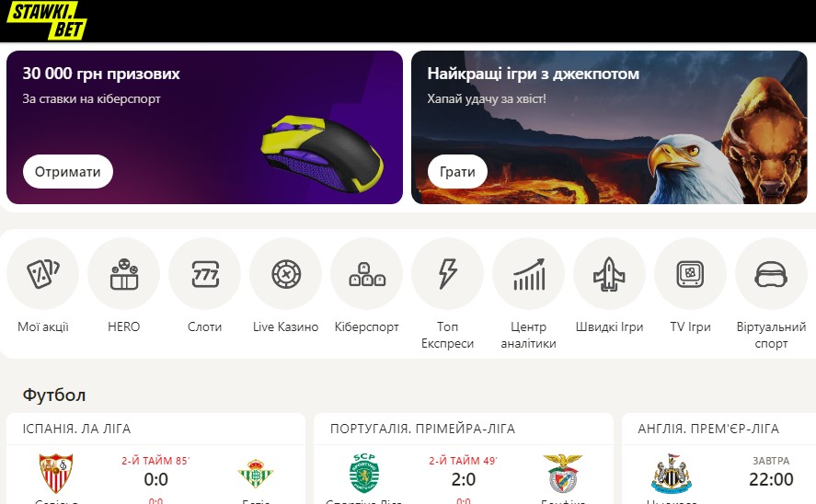Select the Sevilla vs Betis 0:0 match

155,475
